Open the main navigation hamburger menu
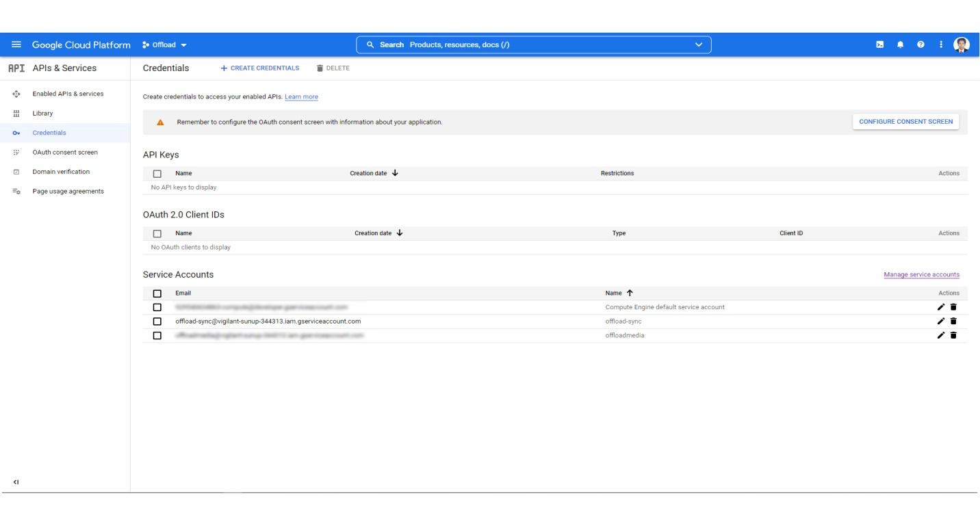This screenshot has height=526, width=980. [x=16, y=45]
